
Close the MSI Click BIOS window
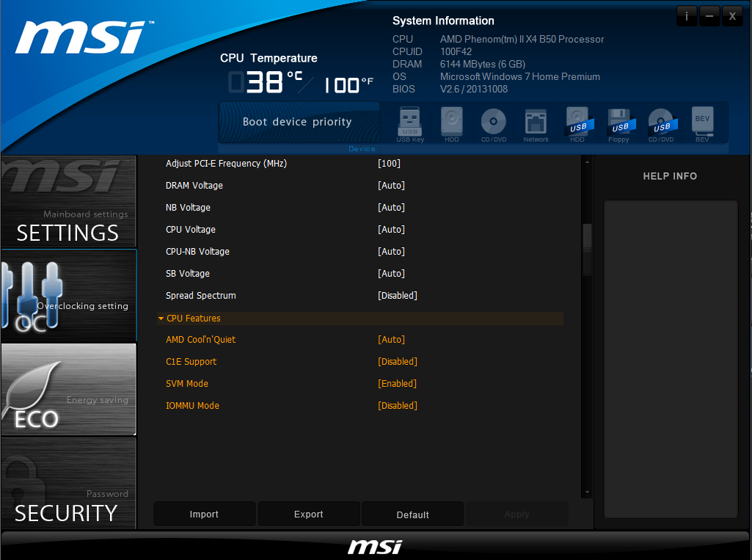(x=732, y=16)
